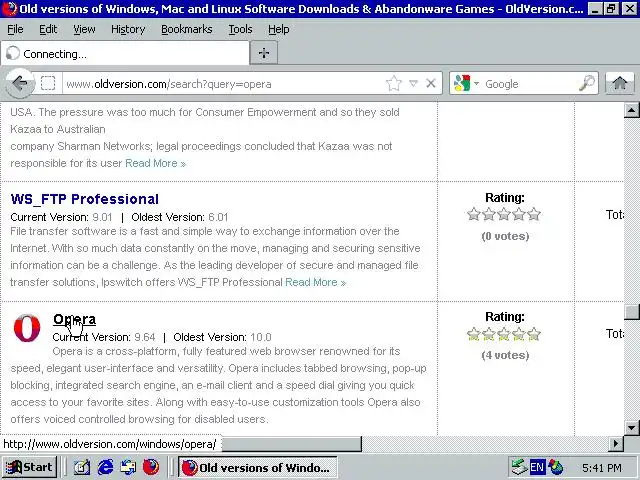Click the (0 votes) text under WS_FTP rating
640x480 pixels.
point(505,236)
